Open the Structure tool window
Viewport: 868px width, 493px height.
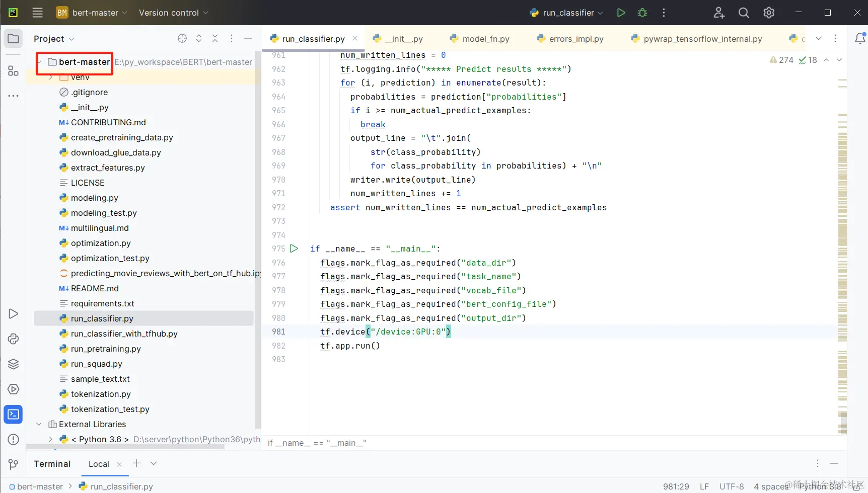coord(14,71)
